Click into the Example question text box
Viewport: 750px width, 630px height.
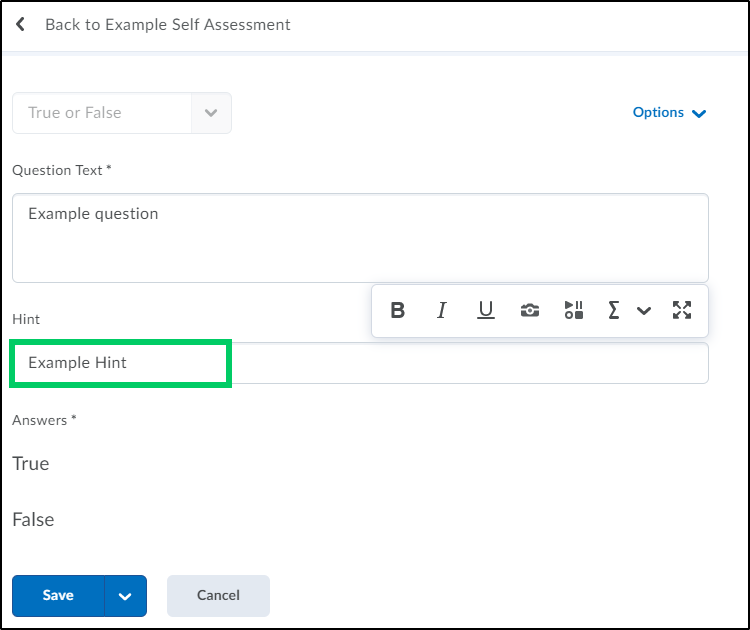[360, 238]
